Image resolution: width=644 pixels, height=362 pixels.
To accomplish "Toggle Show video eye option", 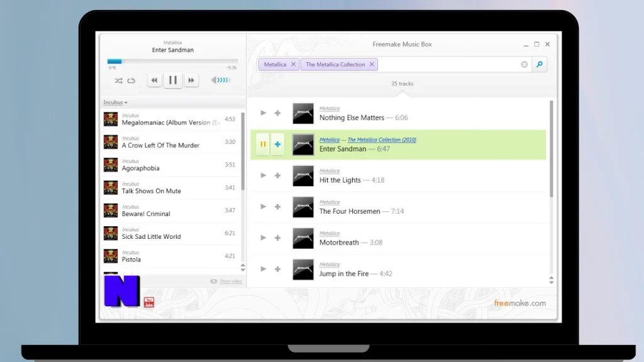I will coord(226,281).
